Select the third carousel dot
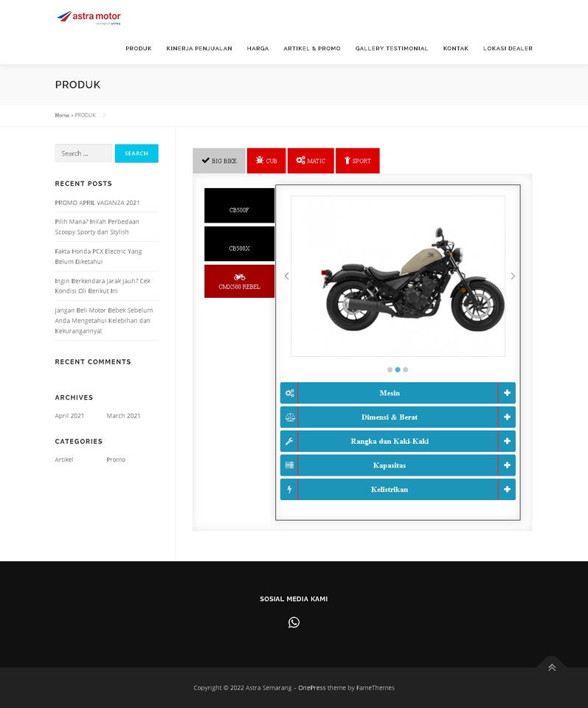588x708 pixels. [406, 369]
